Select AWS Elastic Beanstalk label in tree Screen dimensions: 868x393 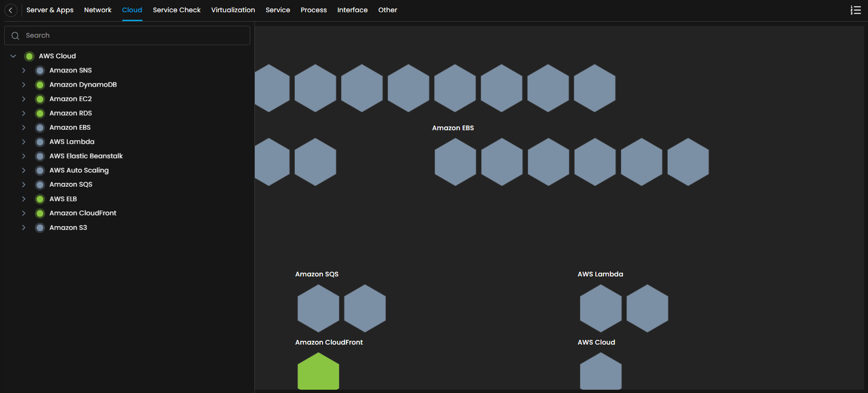tap(86, 156)
